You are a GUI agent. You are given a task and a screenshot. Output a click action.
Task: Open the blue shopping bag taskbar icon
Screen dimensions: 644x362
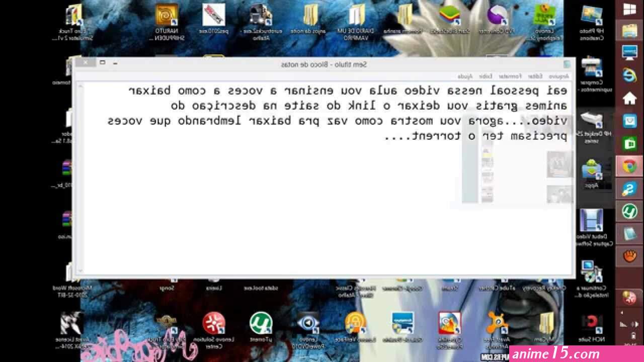[x=629, y=121]
